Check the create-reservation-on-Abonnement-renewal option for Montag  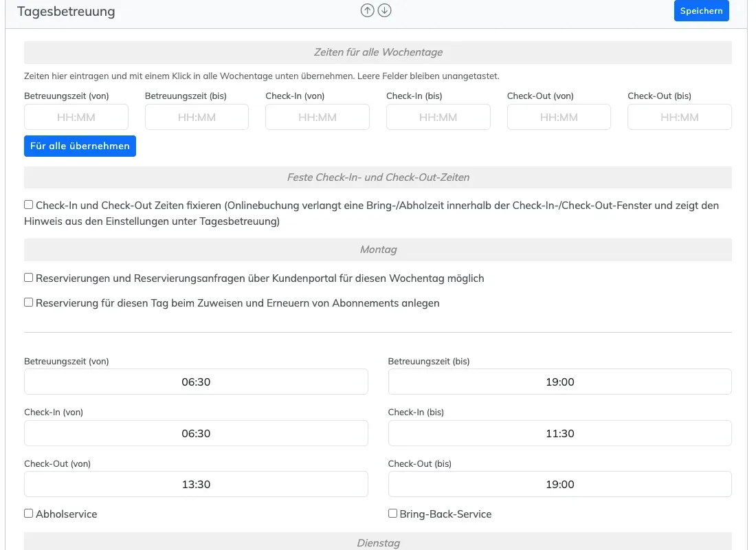(28, 302)
